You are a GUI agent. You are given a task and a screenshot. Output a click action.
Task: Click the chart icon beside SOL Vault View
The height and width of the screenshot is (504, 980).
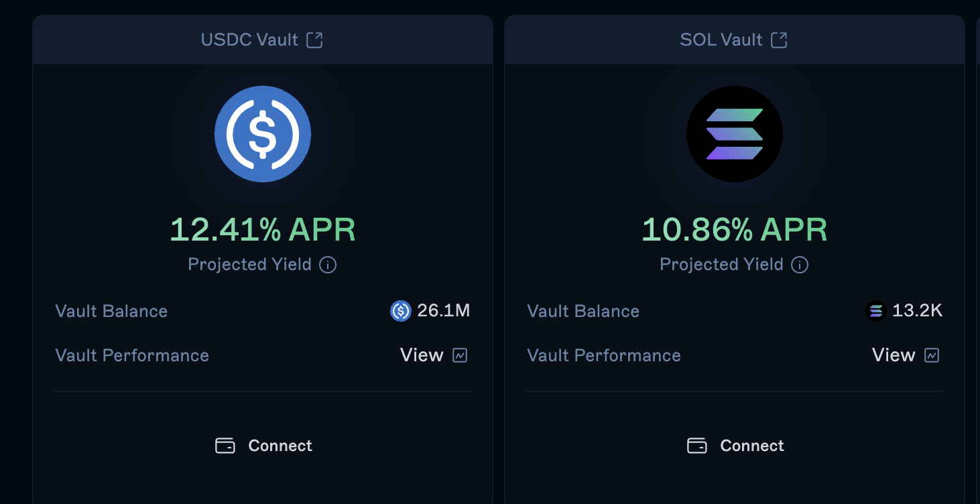pyautogui.click(x=932, y=355)
